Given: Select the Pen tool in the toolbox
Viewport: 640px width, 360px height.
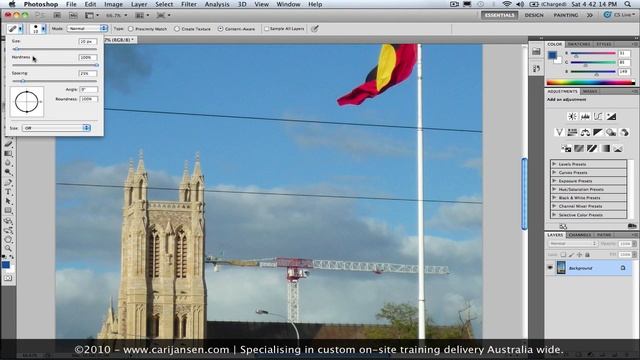Looking at the screenshot, I should [x=8, y=182].
